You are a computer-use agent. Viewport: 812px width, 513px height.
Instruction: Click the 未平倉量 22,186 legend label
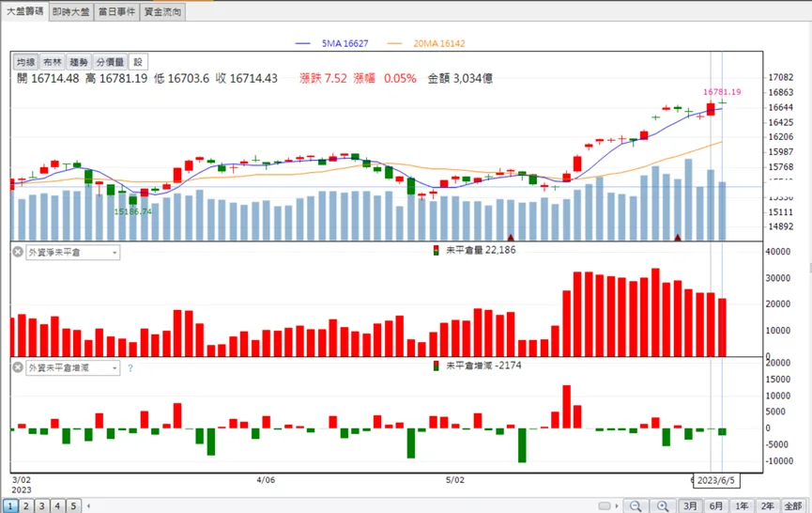481,250
